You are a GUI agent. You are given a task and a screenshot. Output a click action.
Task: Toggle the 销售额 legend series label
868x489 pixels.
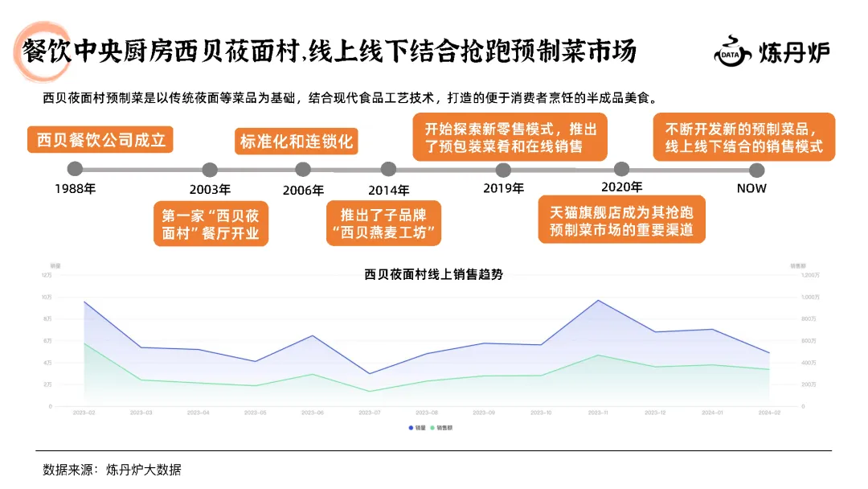tap(444, 428)
